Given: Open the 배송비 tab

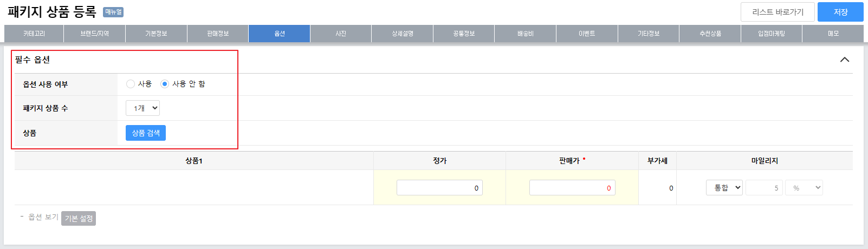Looking at the screenshot, I should 525,34.
